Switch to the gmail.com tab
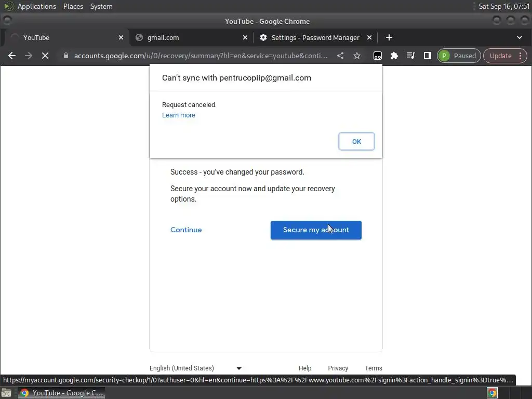The image size is (532, 399). 191,37
